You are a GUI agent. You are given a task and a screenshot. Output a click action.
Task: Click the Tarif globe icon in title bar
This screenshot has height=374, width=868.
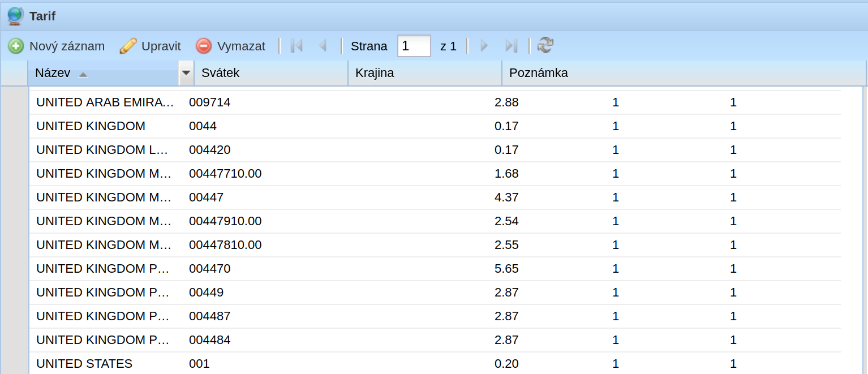click(15, 16)
